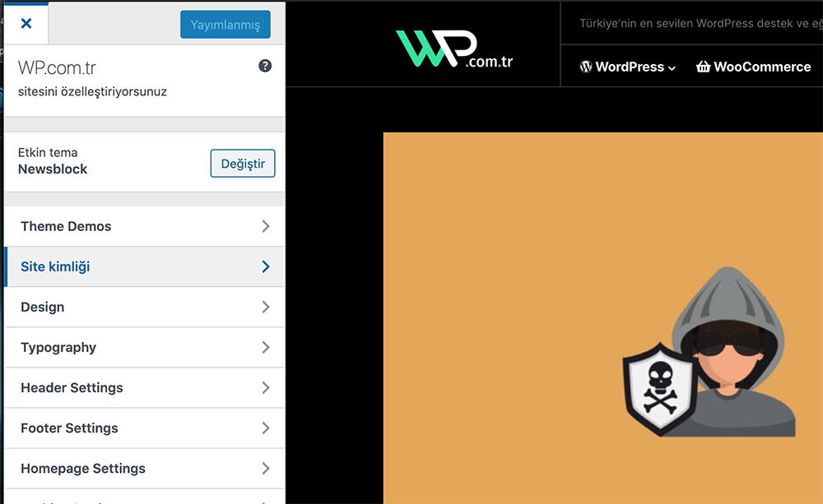The height and width of the screenshot is (504, 823).
Task: Click the WordPress logo icon in navigation
Action: tap(586, 67)
